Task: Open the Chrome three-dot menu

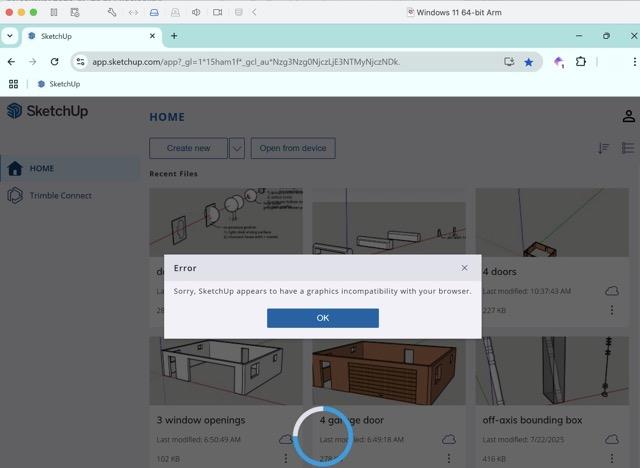Action: click(634, 62)
